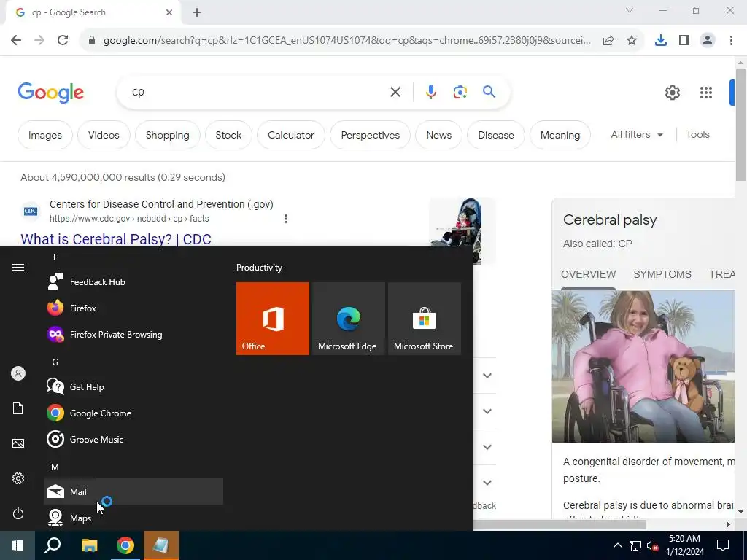
Task: Open Chrome profile avatar
Action: pyautogui.click(x=708, y=41)
